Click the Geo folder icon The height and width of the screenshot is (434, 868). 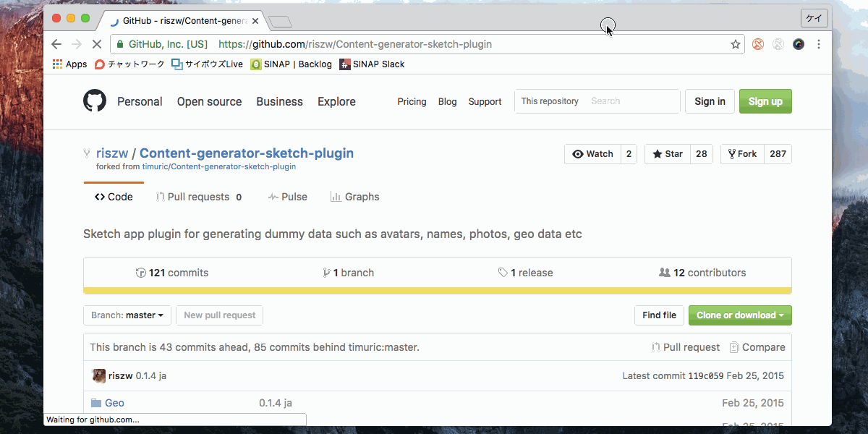[96, 403]
